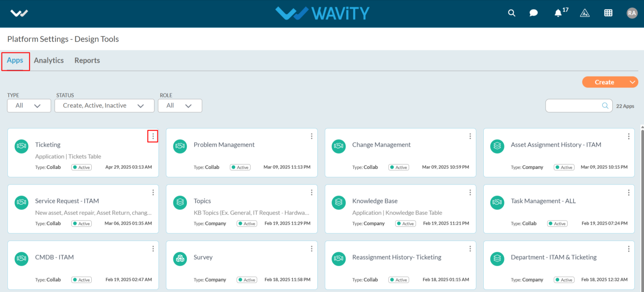The width and height of the screenshot is (644, 292).
Task: Expand the STATUS filter dropdown
Action: [104, 106]
